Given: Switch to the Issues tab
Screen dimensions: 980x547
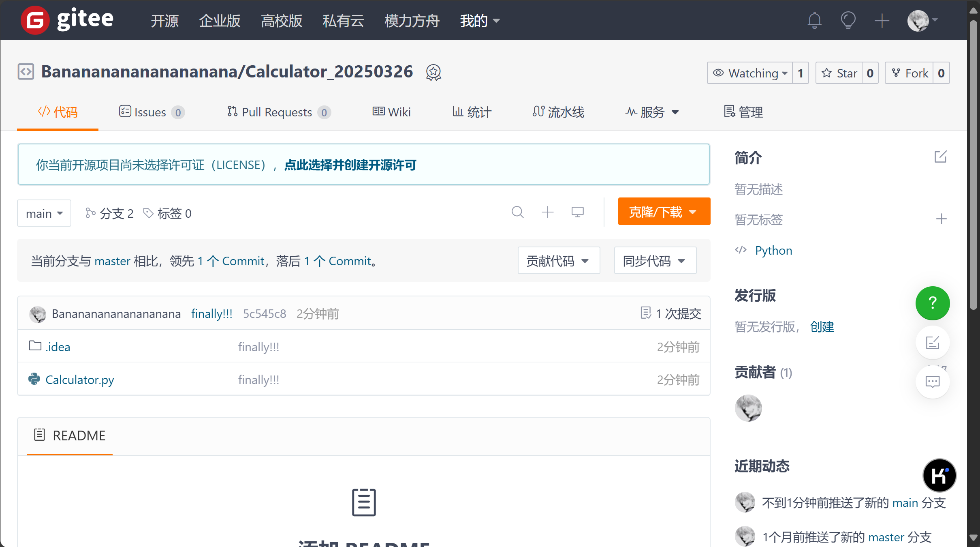Looking at the screenshot, I should pyautogui.click(x=151, y=112).
